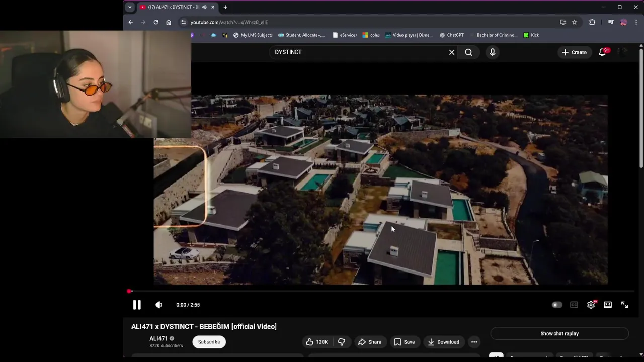Save the video to a playlist
Viewport: 644px width, 362px height.
pos(404,342)
